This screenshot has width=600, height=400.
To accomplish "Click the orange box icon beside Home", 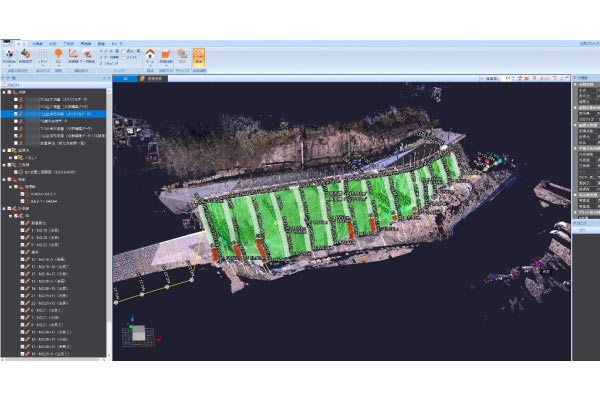I will pyautogui.click(x=166, y=54).
